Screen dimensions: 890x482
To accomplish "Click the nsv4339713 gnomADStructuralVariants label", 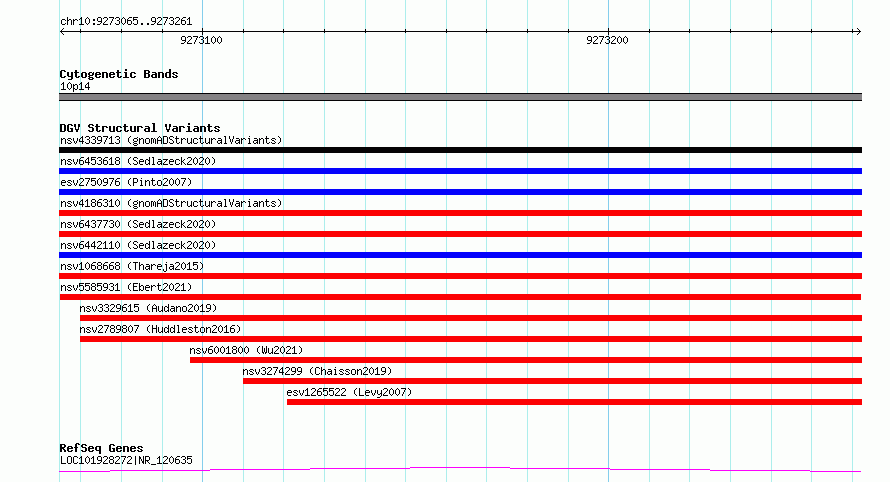I will pyautogui.click(x=171, y=140).
